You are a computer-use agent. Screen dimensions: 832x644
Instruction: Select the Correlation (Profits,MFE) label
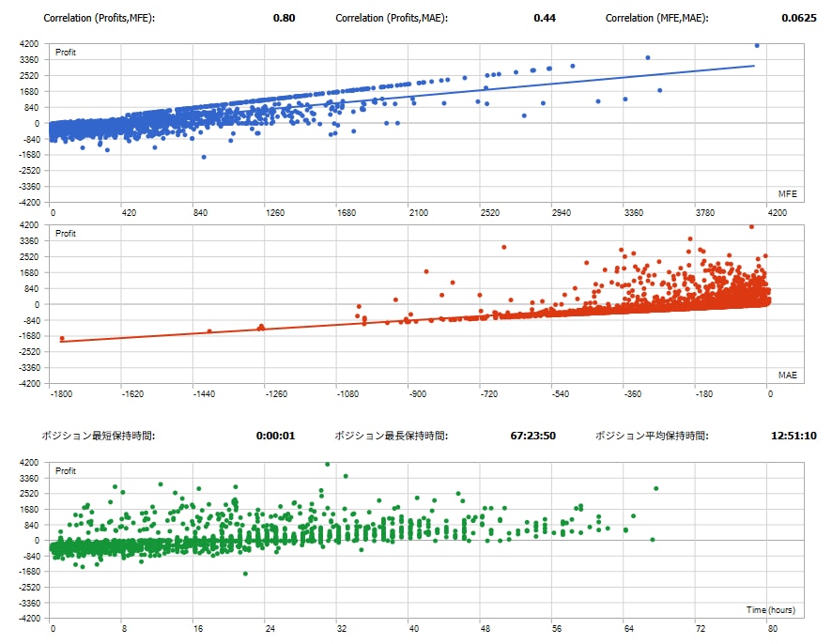[x=99, y=18]
